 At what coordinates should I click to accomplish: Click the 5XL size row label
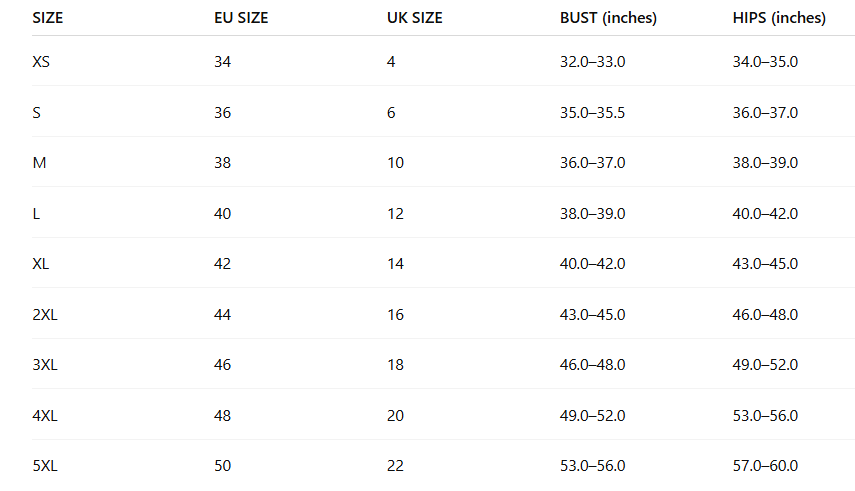45,466
